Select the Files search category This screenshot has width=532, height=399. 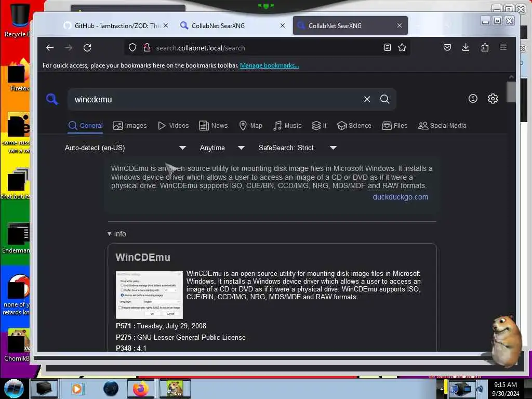[x=395, y=126]
